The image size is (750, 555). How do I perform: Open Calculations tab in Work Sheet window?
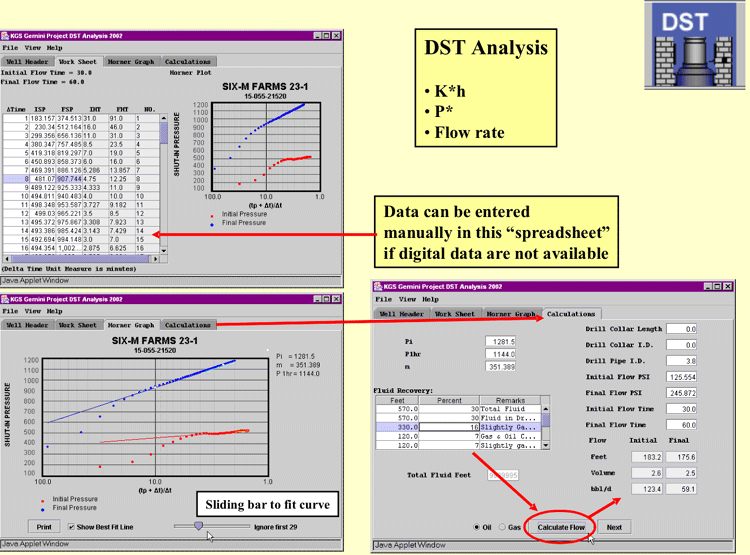tap(188, 62)
